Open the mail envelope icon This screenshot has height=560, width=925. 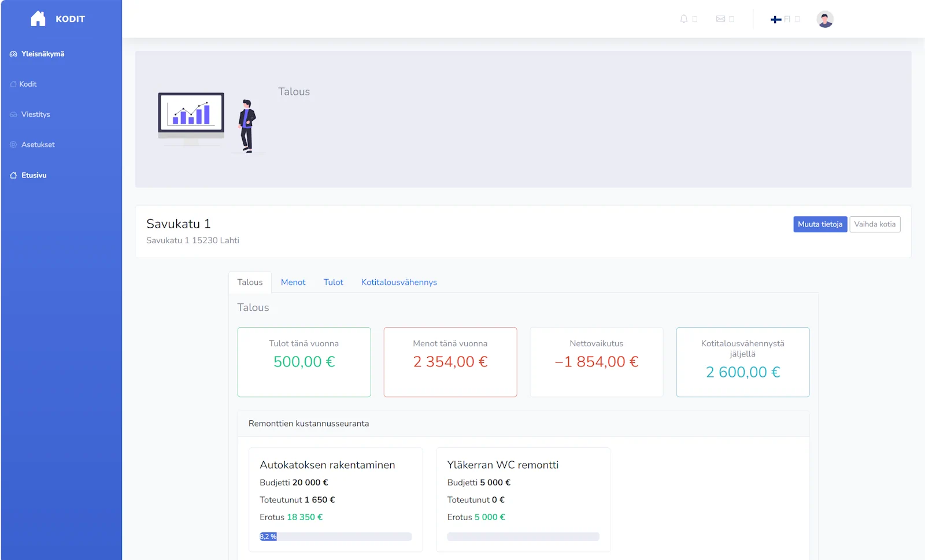(x=720, y=19)
